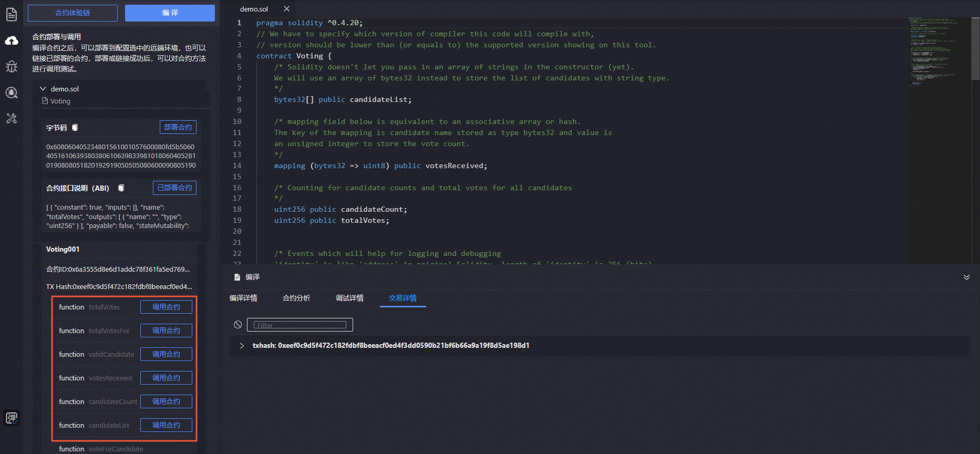
Task: Open the icon at sidebar bottom
Action: (12, 418)
